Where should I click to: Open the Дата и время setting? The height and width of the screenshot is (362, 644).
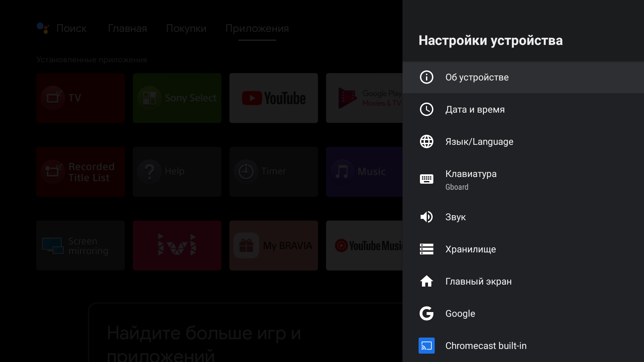pos(475,109)
